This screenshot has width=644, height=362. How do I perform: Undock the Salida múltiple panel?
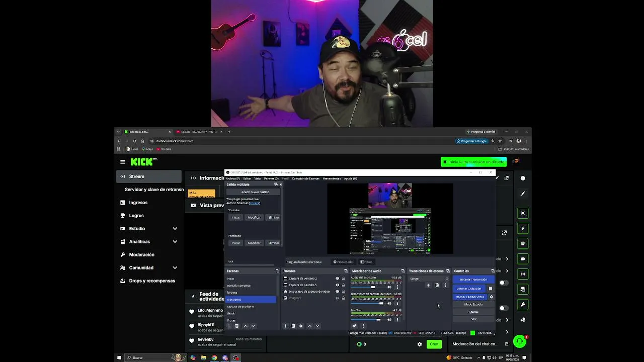coord(276,185)
